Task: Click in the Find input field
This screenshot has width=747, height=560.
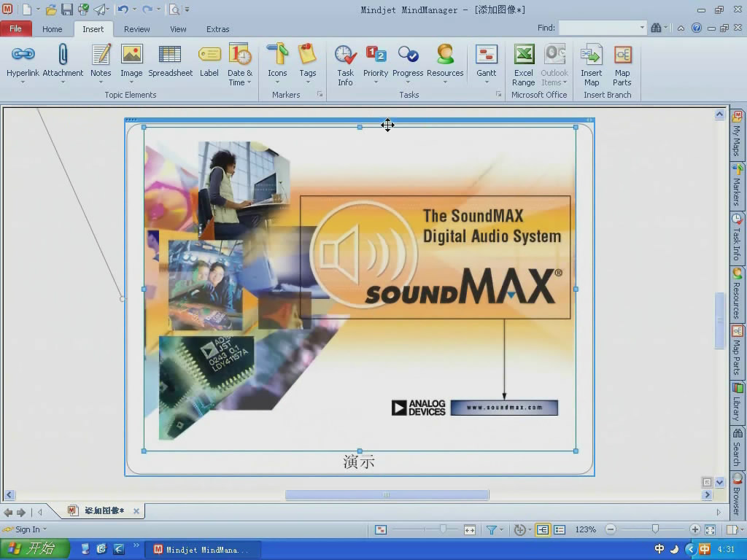Action: 598,28
